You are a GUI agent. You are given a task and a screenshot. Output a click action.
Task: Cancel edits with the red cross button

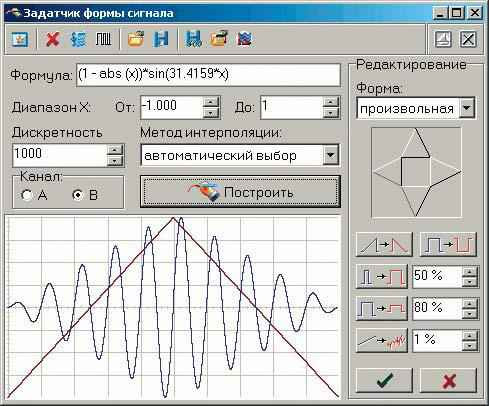[x=448, y=380]
